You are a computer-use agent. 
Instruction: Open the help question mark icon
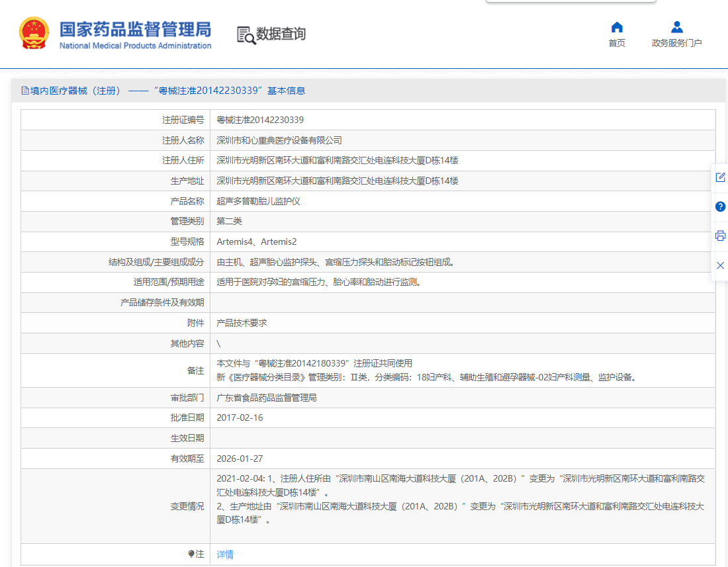click(x=720, y=206)
